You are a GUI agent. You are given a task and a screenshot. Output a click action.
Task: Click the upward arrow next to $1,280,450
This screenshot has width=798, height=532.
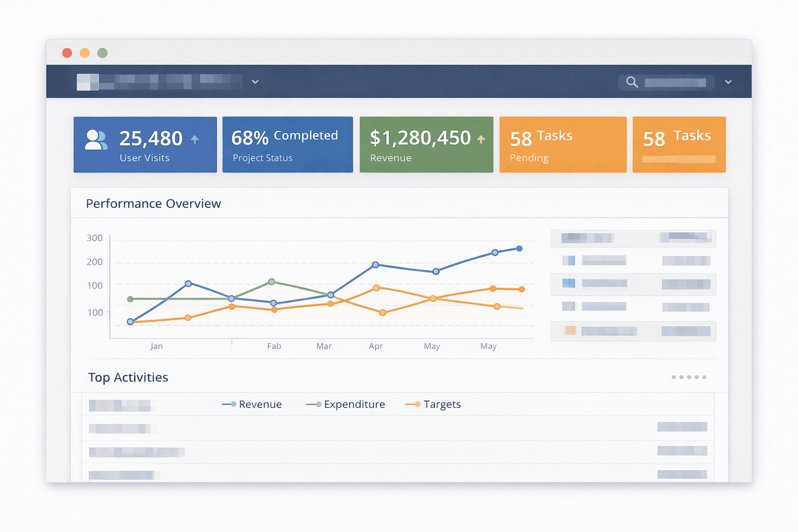tap(481, 138)
